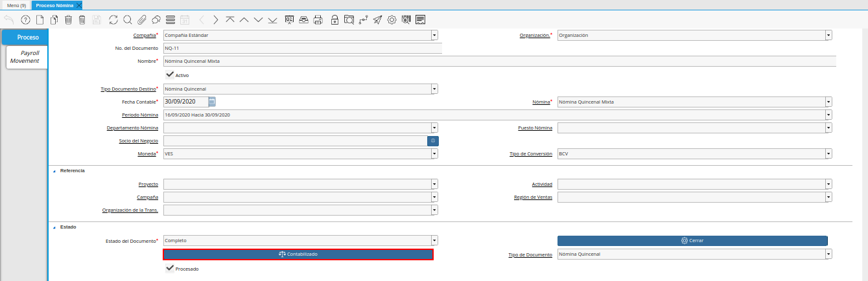Open the Nómina dropdown arrow
The image size is (868, 281).
coord(828,102)
